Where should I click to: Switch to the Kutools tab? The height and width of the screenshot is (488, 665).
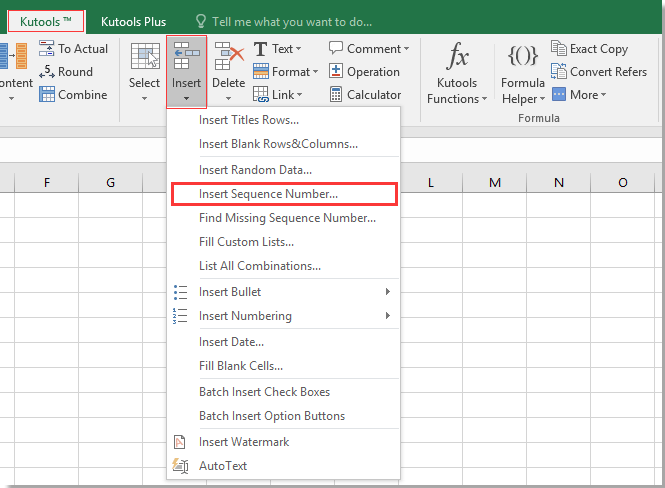[46, 22]
